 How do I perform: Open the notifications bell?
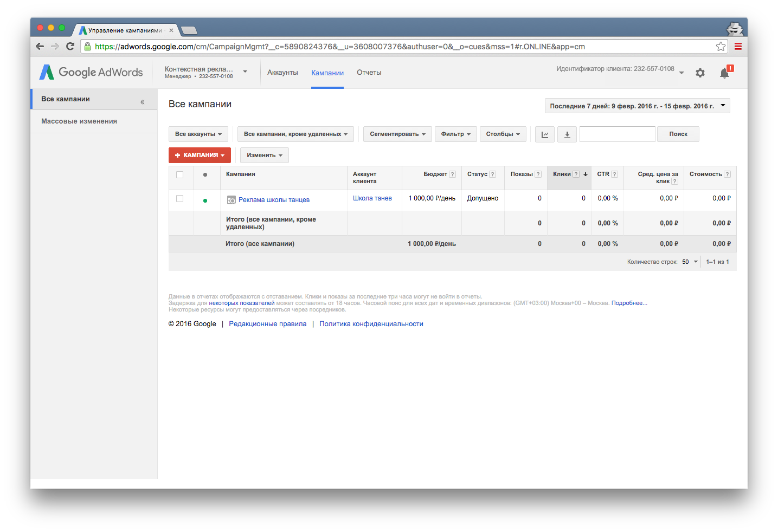click(x=724, y=73)
